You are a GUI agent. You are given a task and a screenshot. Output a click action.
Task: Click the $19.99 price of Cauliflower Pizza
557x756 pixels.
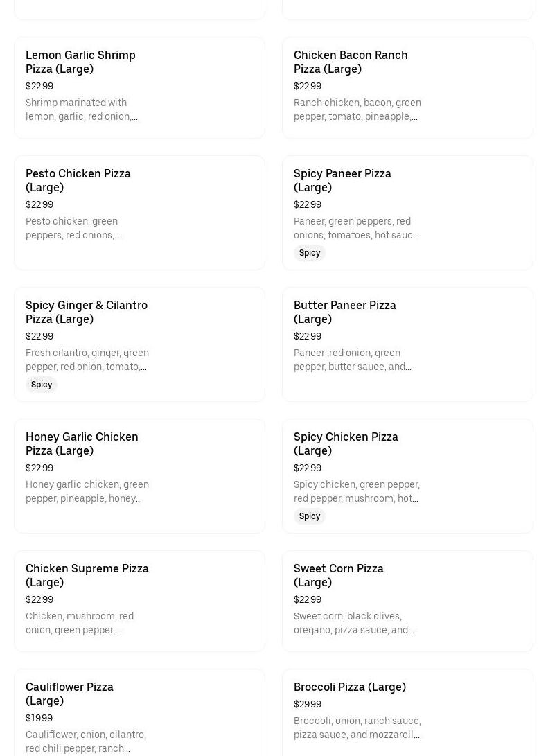(39, 718)
